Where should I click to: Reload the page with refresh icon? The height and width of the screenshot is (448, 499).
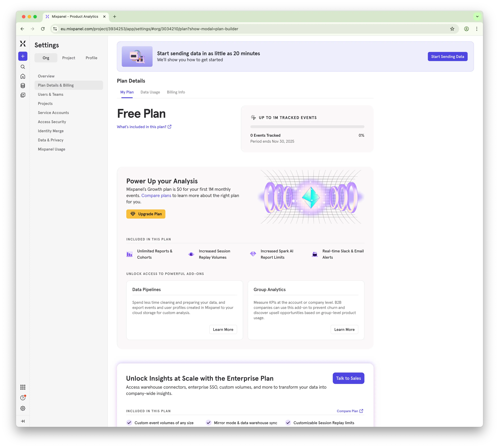[43, 29]
